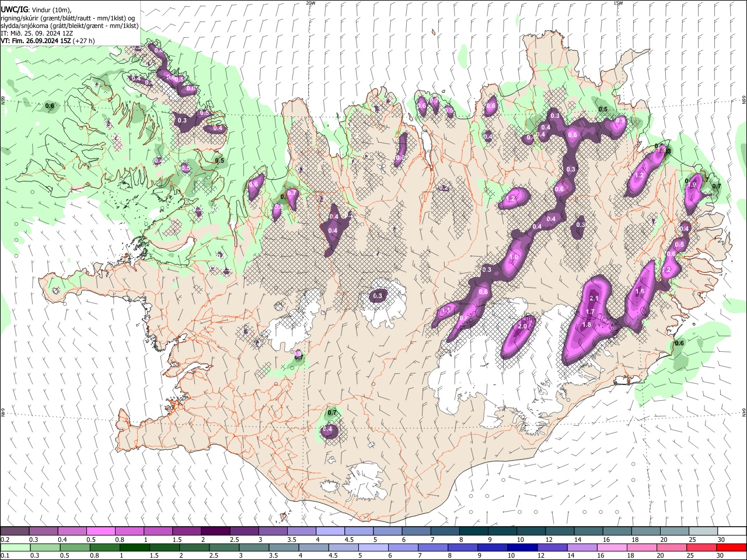Click the palest green first swatch on rain scale

(15, 548)
